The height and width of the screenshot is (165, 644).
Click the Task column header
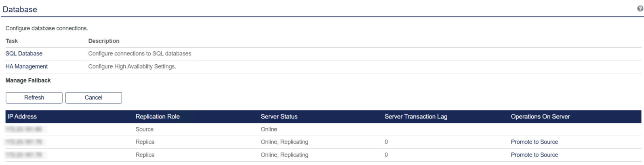coord(12,41)
